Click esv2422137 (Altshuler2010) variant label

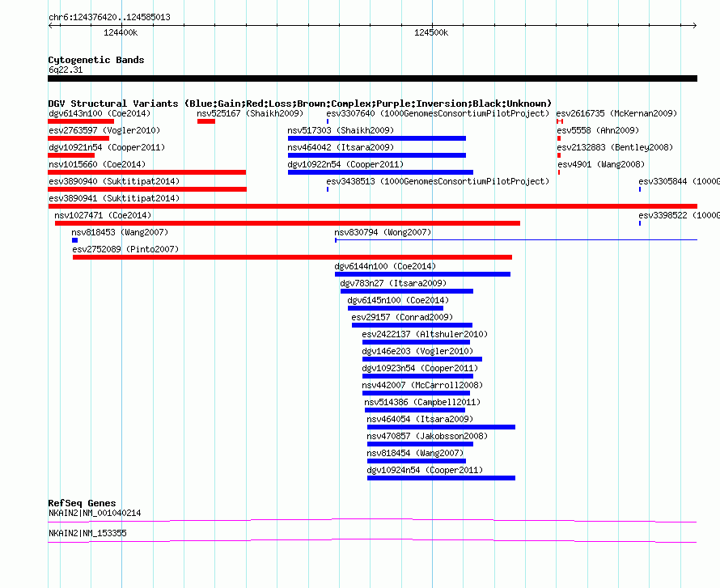coord(425,334)
